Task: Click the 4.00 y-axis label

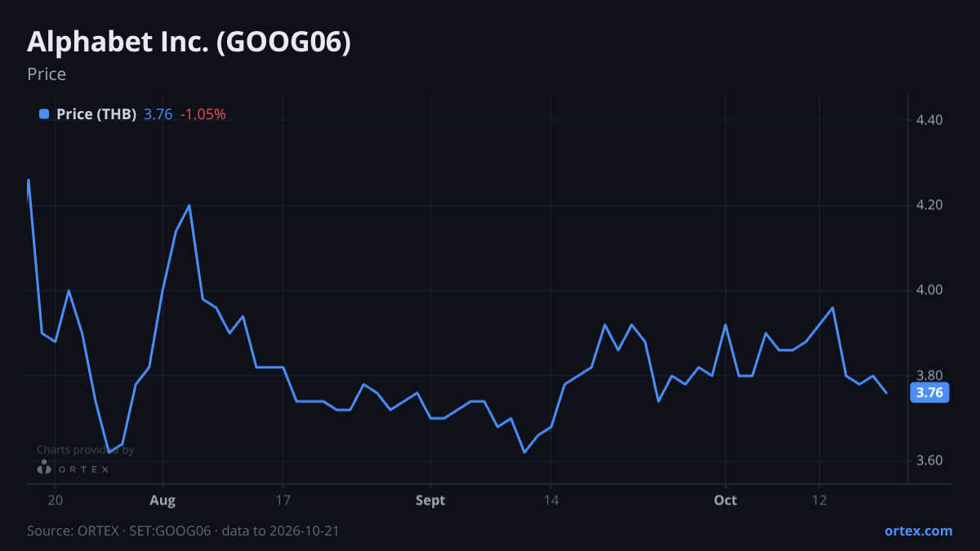Action: click(x=930, y=290)
